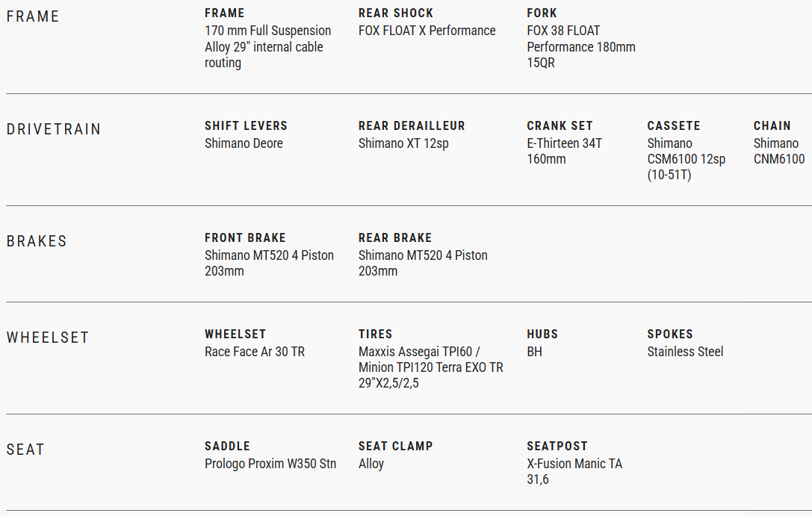Image resolution: width=812 pixels, height=516 pixels.
Task: Click the FOX FLOAT X Performance text
Action: click(x=427, y=31)
